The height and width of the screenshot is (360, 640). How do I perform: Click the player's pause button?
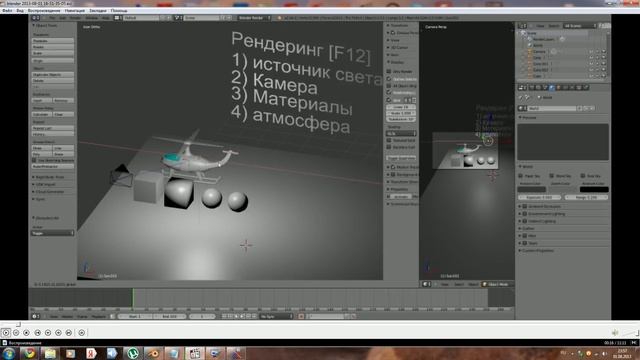[x=16, y=333]
